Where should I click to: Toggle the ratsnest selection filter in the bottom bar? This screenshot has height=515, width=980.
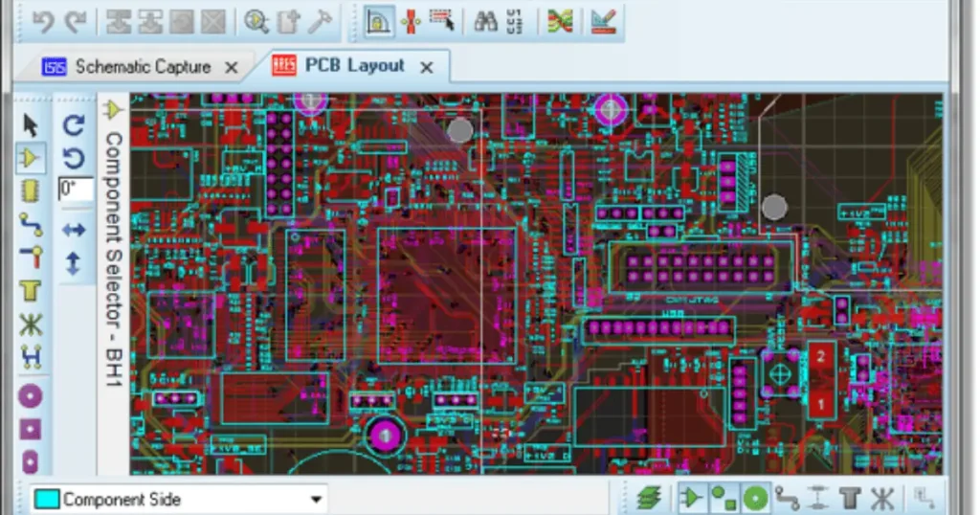click(x=881, y=499)
